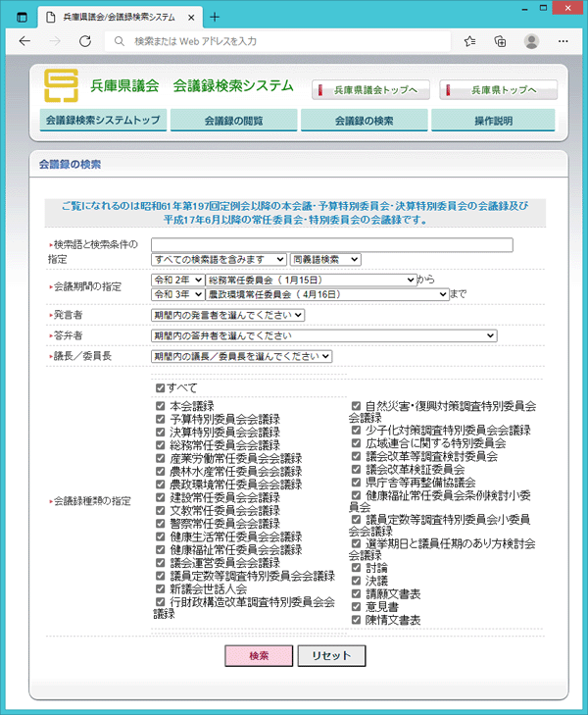
Task: Toggle 文教常任委員会会議録 checkbox
Action: pos(161,510)
